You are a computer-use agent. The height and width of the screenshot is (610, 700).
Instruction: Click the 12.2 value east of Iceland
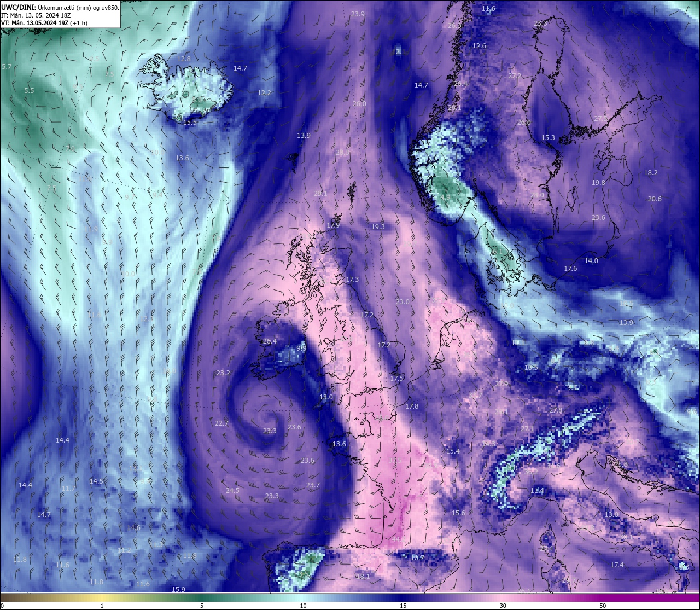point(264,93)
